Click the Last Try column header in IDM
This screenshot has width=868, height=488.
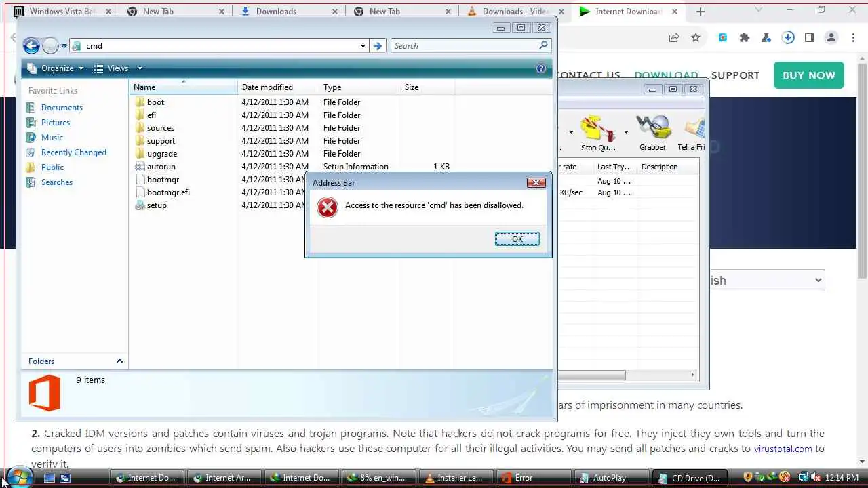coord(614,167)
